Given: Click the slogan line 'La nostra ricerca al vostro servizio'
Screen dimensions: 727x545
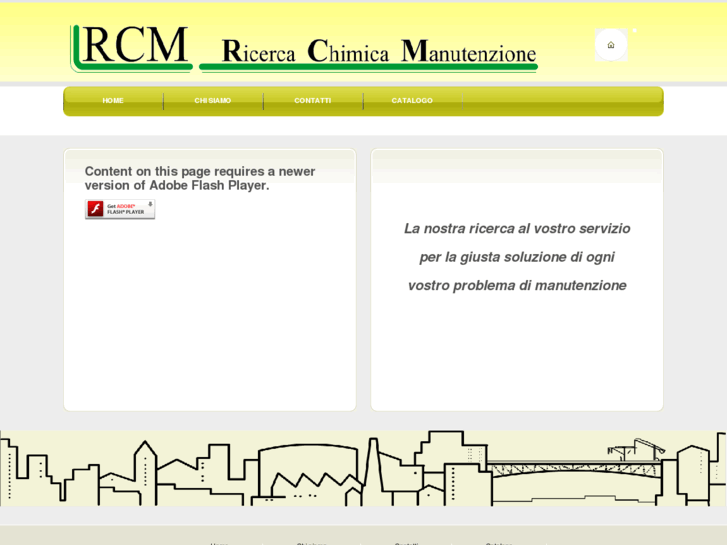Looking at the screenshot, I should click(x=517, y=228).
